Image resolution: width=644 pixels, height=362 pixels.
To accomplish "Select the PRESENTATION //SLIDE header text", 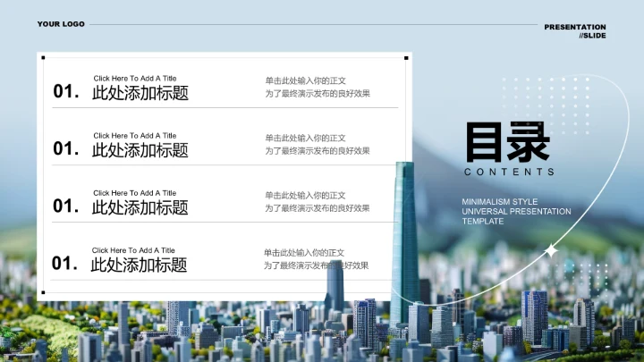I will (x=575, y=31).
